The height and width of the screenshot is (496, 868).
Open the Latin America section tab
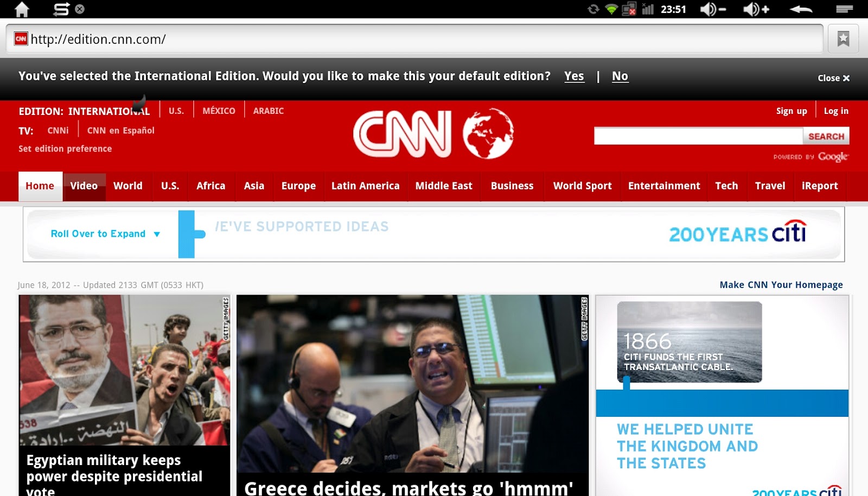click(366, 186)
